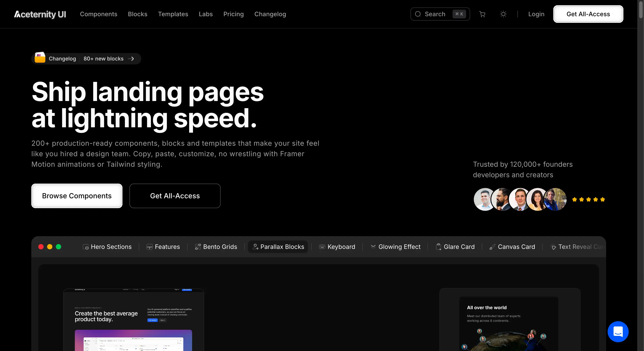Open Changelog in the top navigation

pos(270,14)
